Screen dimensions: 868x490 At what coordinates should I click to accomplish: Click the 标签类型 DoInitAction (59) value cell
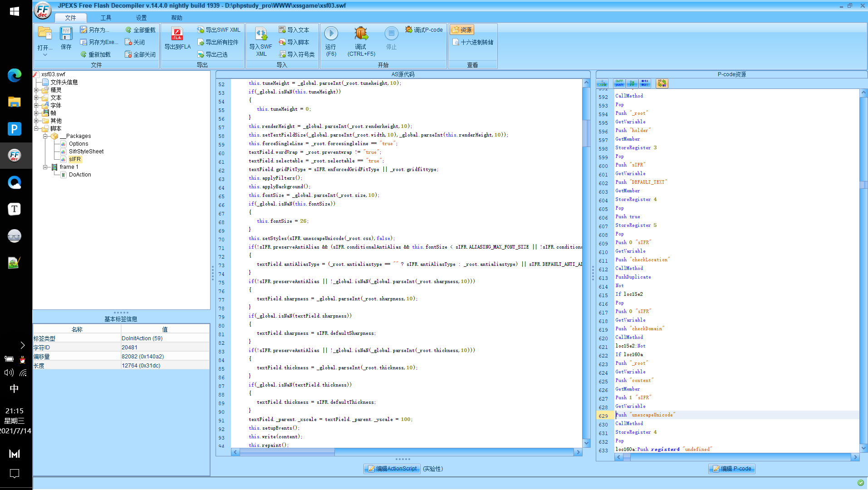pyautogui.click(x=165, y=338)
